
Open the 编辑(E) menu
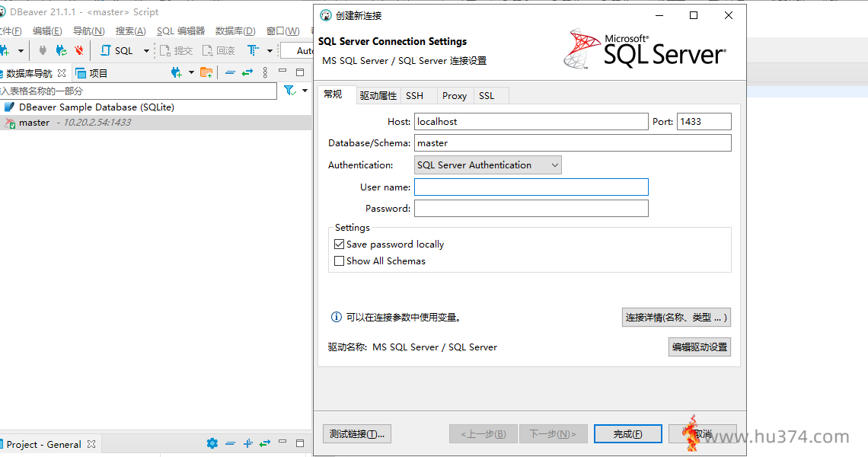click(47, 31)
